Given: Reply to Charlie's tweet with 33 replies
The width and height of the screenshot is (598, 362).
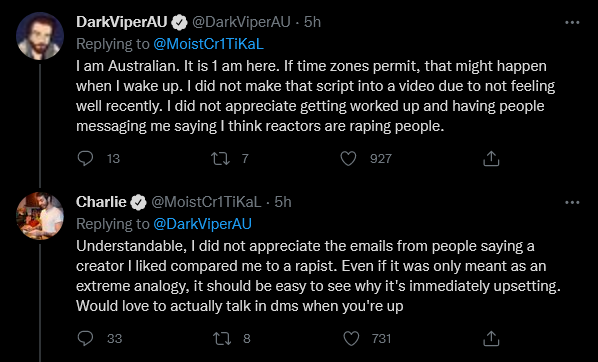Looking at the screenshot, I should (x=85, y=338).
